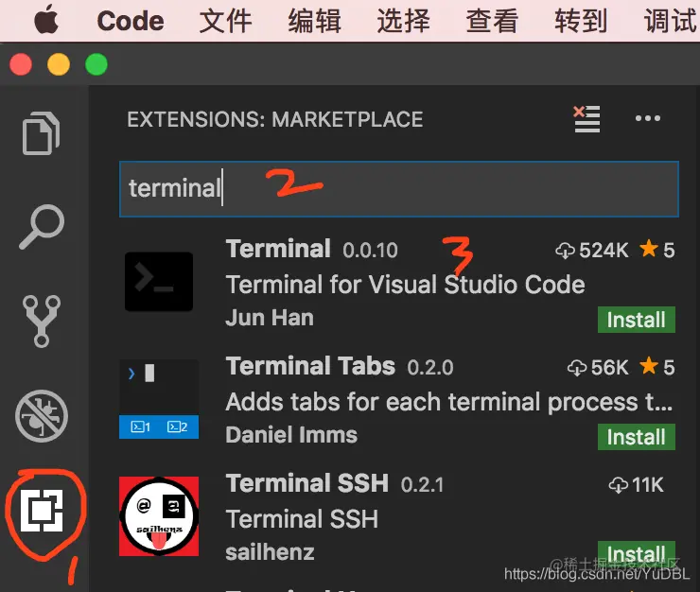Viewport: 700px width, 592px height.
Task: Install the Terminal Tabs extension
Action: coord(637,437)
